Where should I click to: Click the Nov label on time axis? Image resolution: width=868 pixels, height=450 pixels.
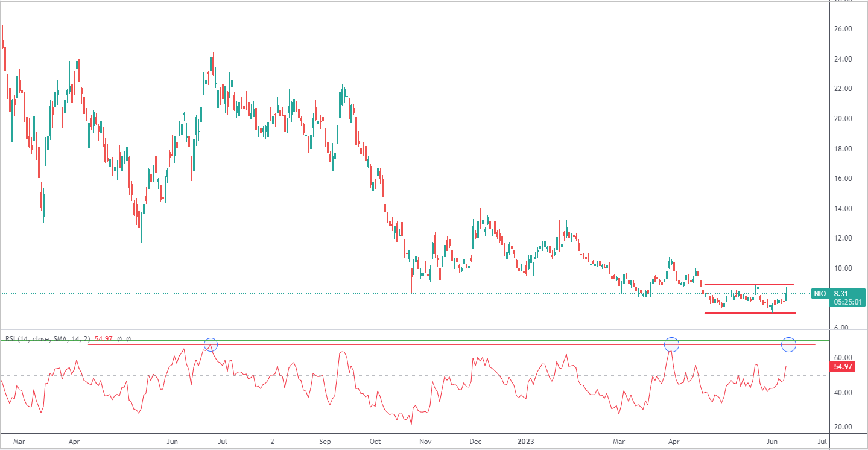pos(425,442)
